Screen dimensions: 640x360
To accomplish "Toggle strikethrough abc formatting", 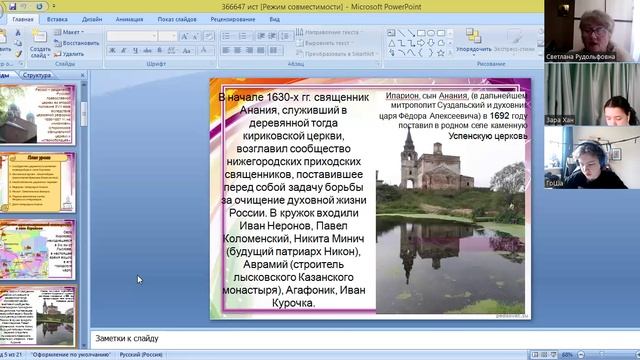I will [147, 50].
